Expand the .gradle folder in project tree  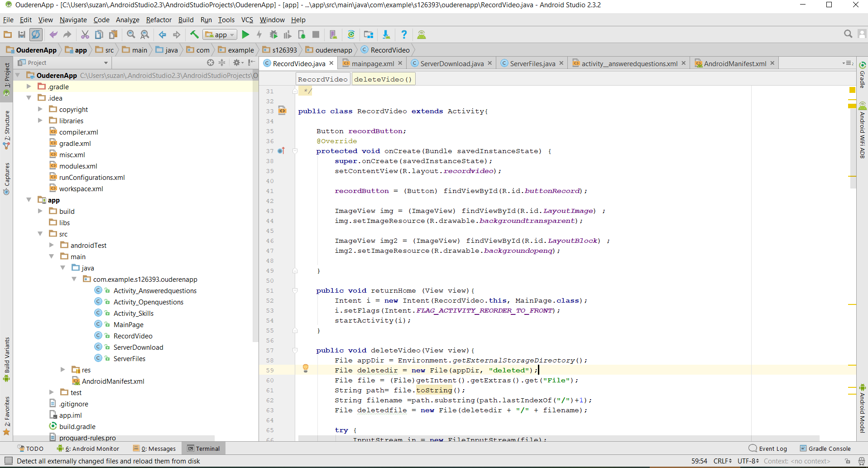(29, 87)
